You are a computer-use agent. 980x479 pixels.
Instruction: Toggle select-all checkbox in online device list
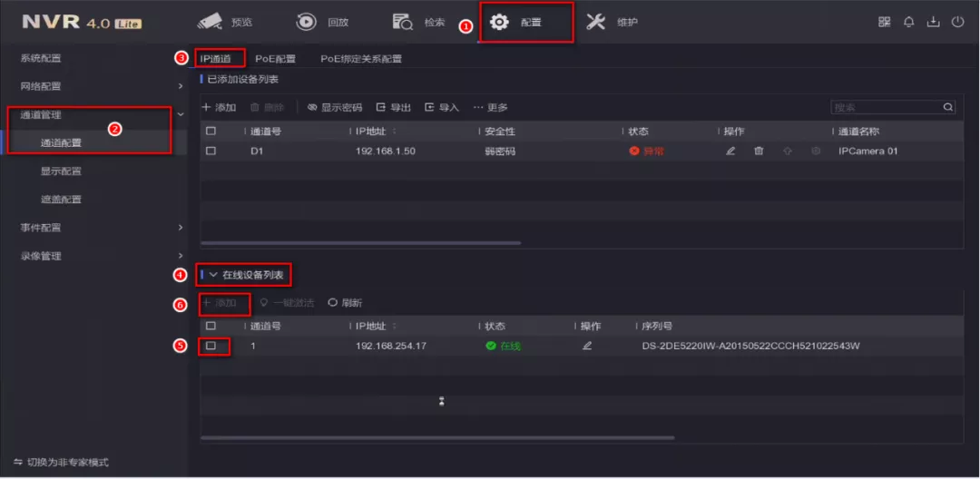pyautogui.click(x=211, y=327)
